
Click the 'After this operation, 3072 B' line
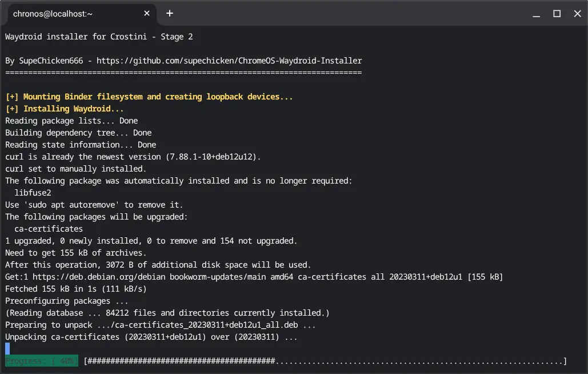[158, 265]
